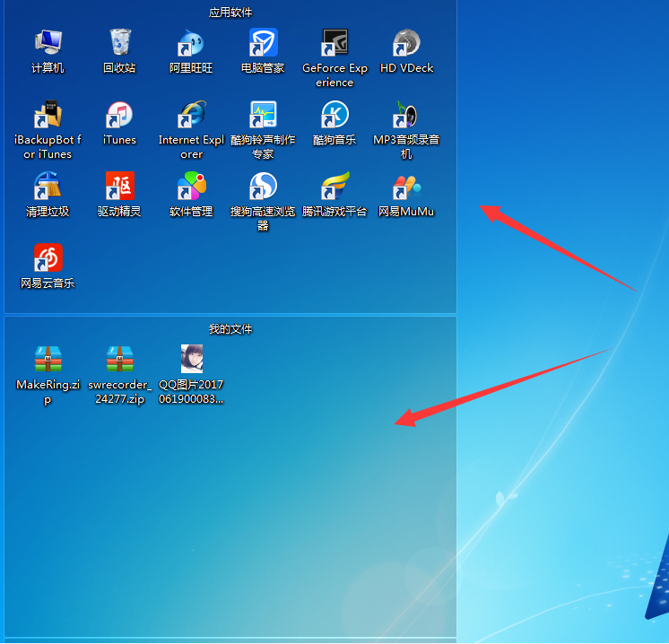Select the 电脑管家 shield icon

[264, 42]
